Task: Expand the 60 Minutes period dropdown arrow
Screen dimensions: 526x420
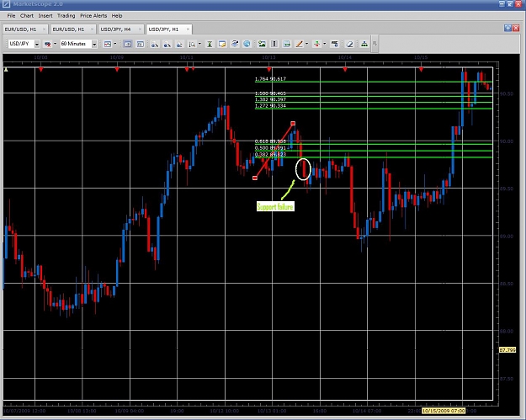Action: (x=94, y=44)
